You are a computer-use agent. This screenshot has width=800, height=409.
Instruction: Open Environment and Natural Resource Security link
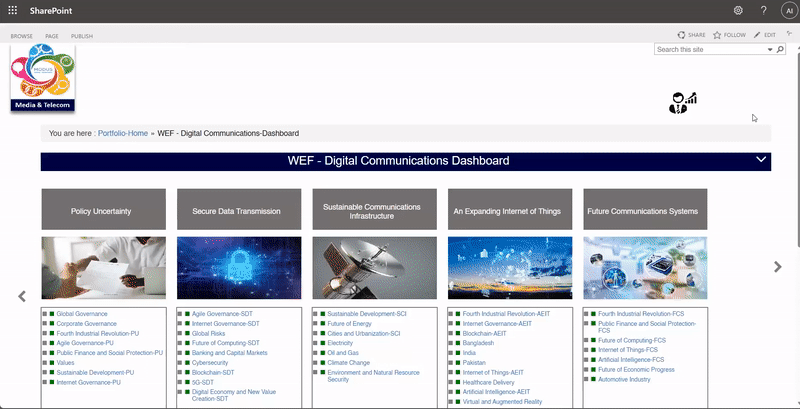point(373,376)
